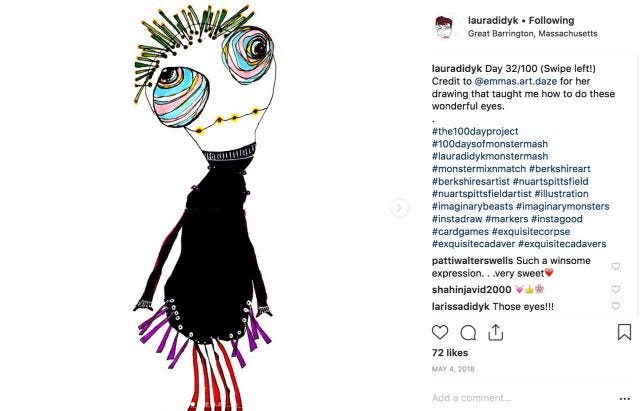Click the Following status next to username
Image resolution: width=640 pixels, height=411 pixels.
[x=551, y=20]
